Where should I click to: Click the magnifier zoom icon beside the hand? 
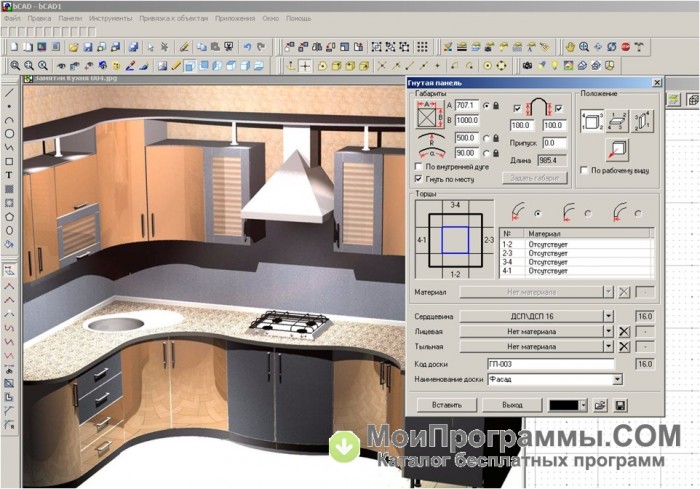[584, 47]
